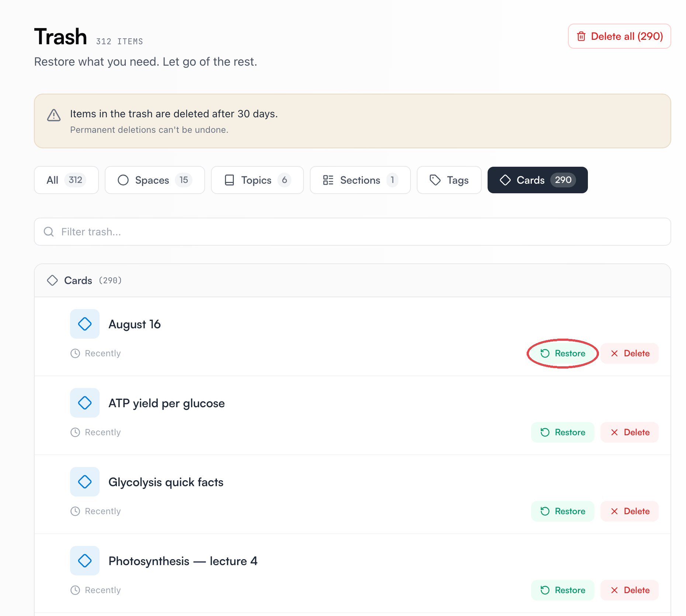This screenshot has height=616, width=686.
Task: Delete the Glycolysis quick facts card
Action: tap(630, 511)
